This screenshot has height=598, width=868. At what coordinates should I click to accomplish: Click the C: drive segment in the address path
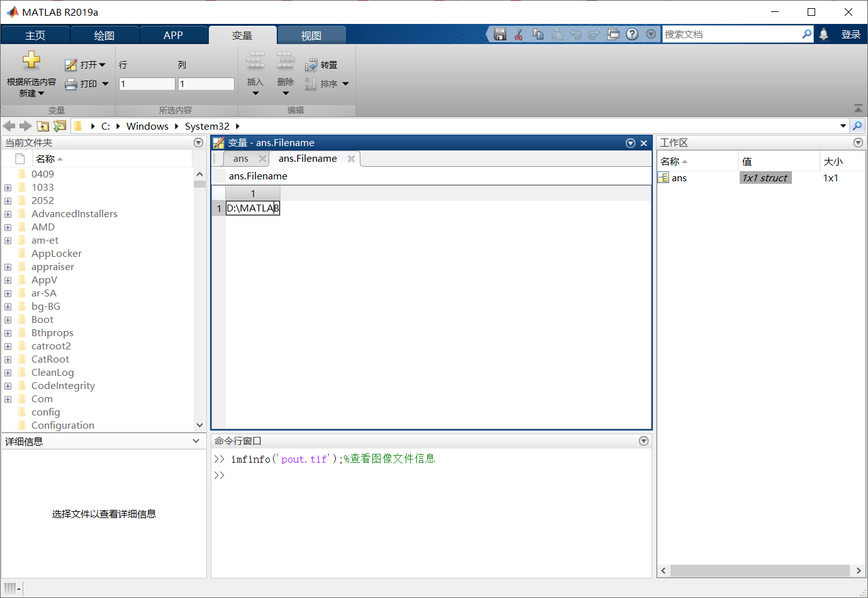106,126
